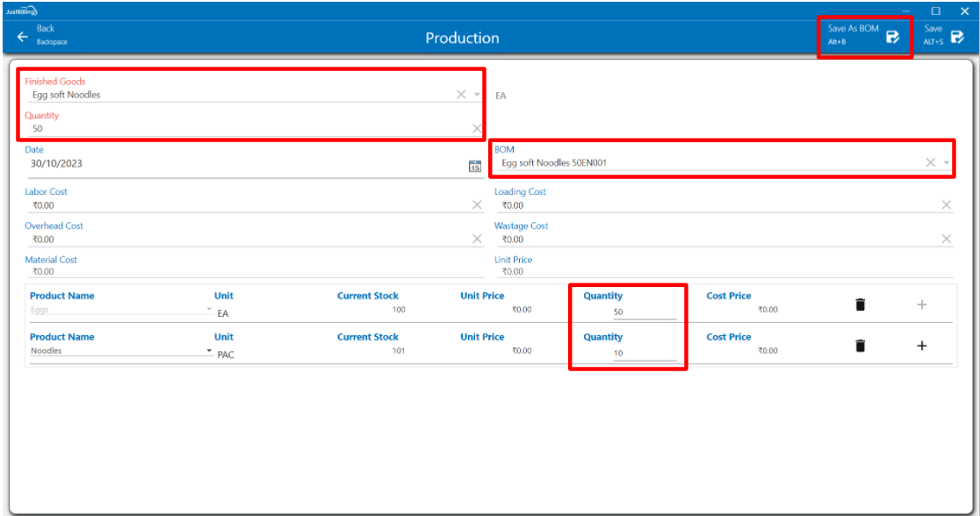Delete the Noodles row with trash icon

pyautogui.click(x=861, y=346)
